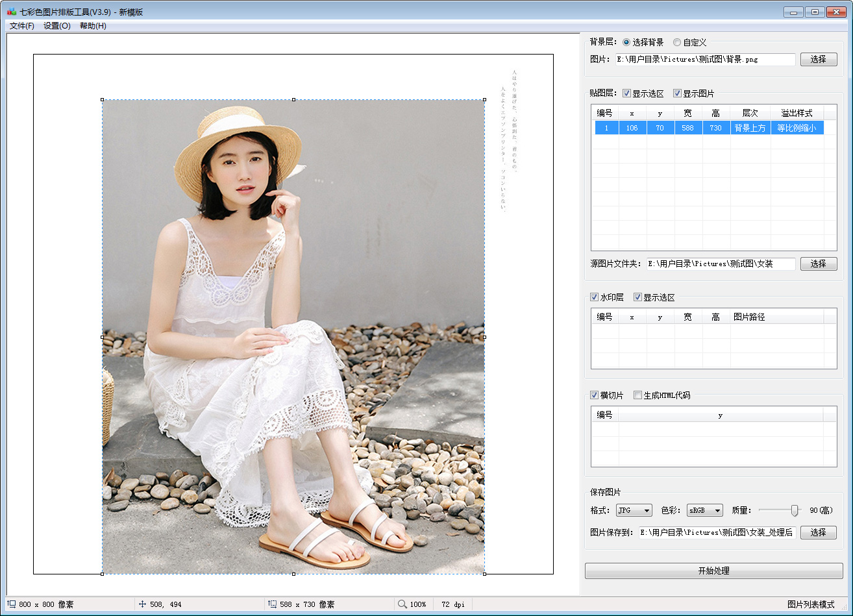Click the magnifier zoom icon in status bar

pyautogui.click(x=402, y=604)
